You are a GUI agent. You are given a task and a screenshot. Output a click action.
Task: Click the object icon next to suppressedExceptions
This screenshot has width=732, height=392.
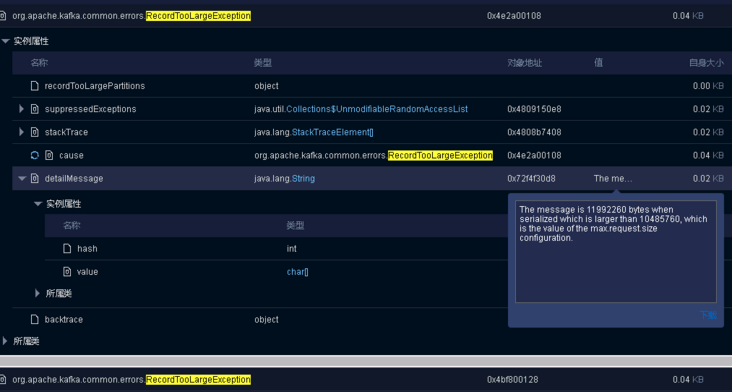click(x=35, y=109)
